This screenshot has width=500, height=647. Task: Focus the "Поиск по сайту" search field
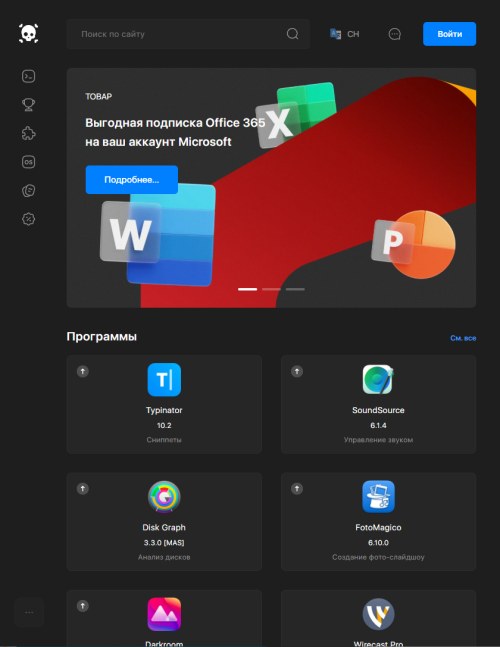(x=188, y=34)
